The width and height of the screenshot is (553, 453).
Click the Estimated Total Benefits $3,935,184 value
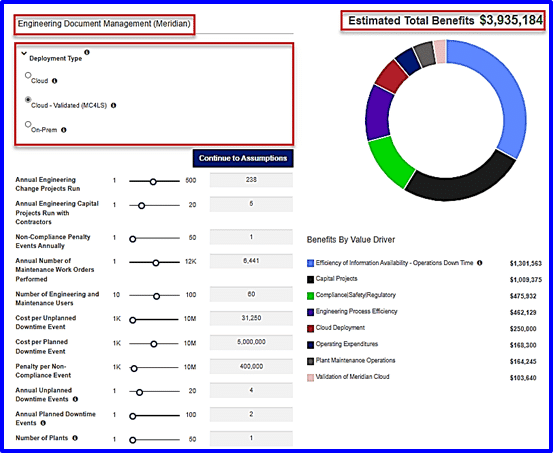511,20
